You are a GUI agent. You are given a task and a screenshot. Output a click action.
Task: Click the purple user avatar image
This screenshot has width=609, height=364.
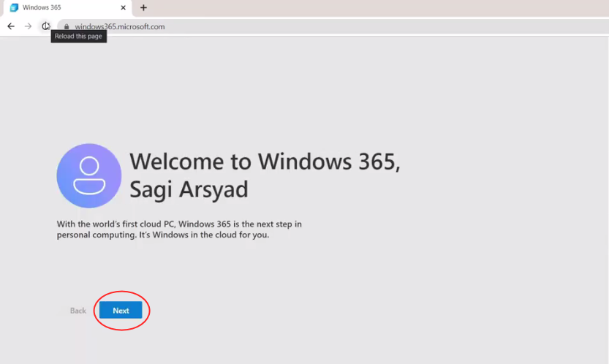[89, 175]
